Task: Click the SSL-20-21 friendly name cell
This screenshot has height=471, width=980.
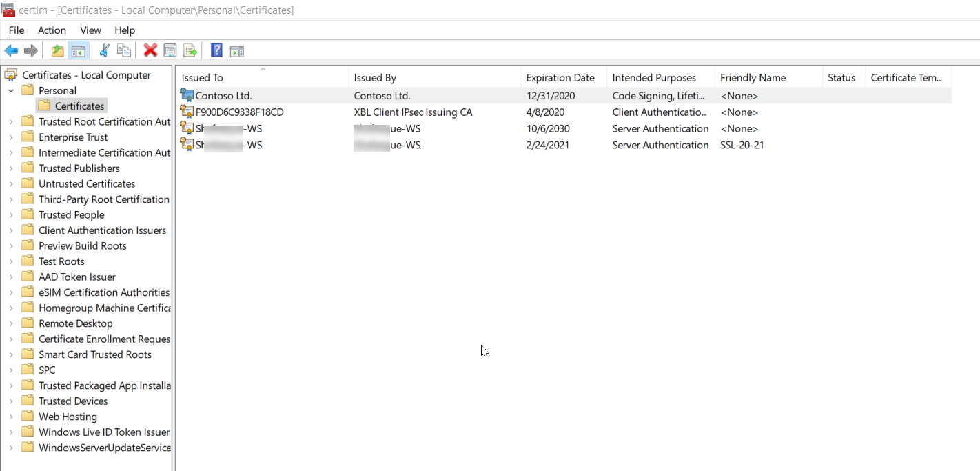Action: click(742, 145)
